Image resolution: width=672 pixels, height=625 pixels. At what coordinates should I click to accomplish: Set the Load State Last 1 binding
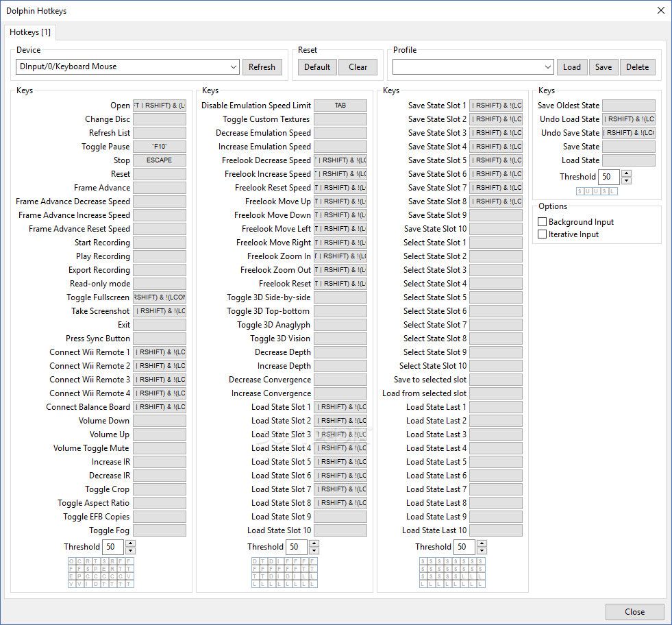coord(496,407)
